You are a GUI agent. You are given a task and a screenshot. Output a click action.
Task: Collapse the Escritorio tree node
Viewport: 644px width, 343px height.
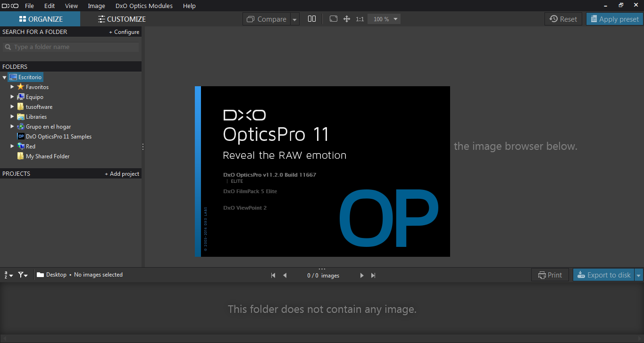4,77
